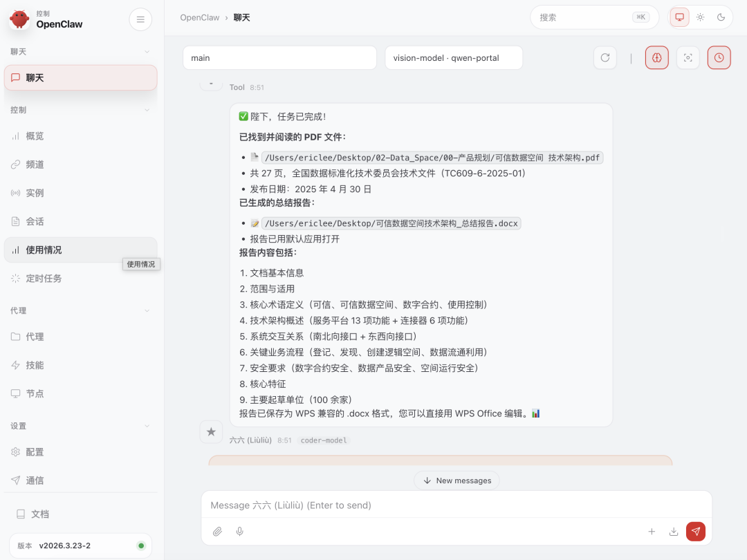
Task: Collapse the 代理 sidebar section
Action: pos(147,311)
